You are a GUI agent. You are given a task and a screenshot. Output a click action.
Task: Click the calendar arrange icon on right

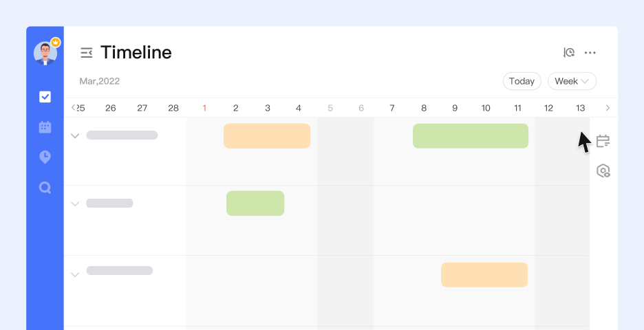(x=603, y=141)
